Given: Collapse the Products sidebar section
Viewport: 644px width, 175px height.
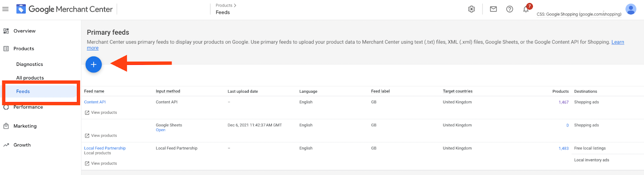Looking at the screenshot, I should point(24,49).
